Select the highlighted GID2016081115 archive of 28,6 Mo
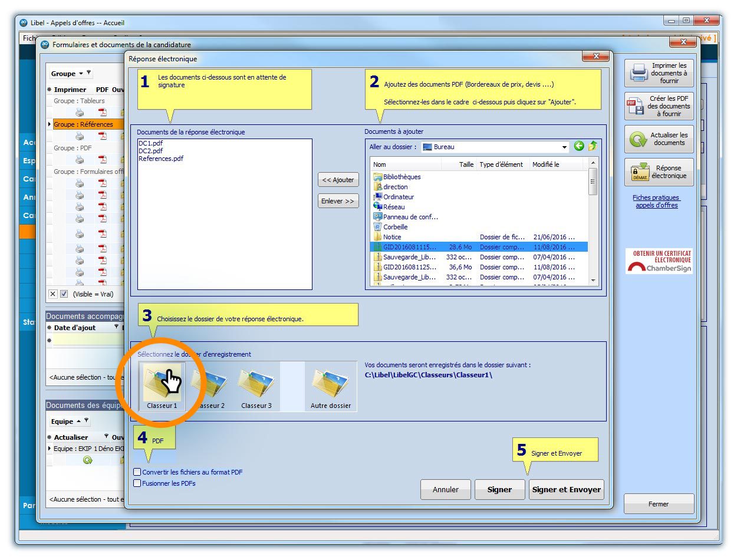737x560 pixels. click(x=479, y=247)
